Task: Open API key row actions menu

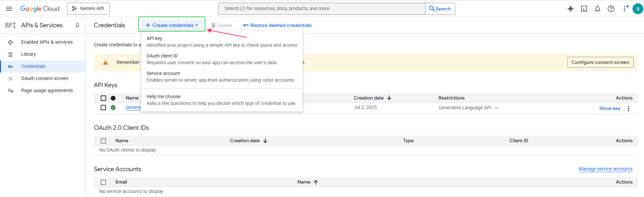Action: (x=628, y=108)
